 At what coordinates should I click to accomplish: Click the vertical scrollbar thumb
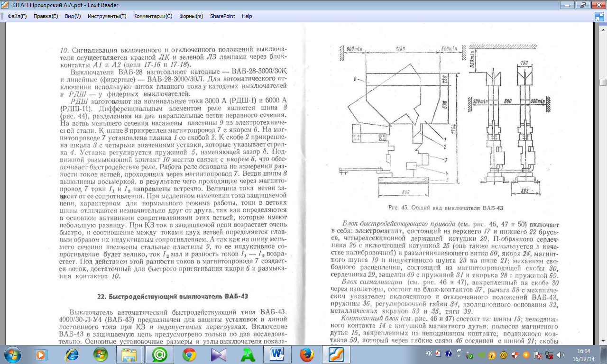[603, 83]
